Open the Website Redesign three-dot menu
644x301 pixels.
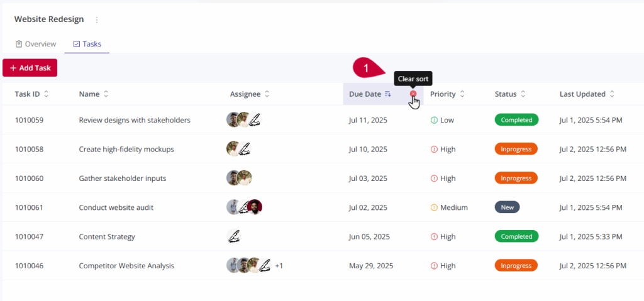[97, 19]
